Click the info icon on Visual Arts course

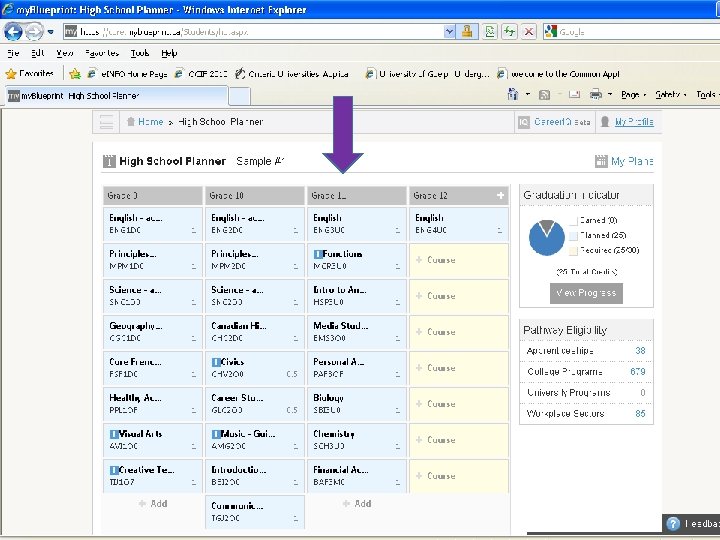(114, 434)
